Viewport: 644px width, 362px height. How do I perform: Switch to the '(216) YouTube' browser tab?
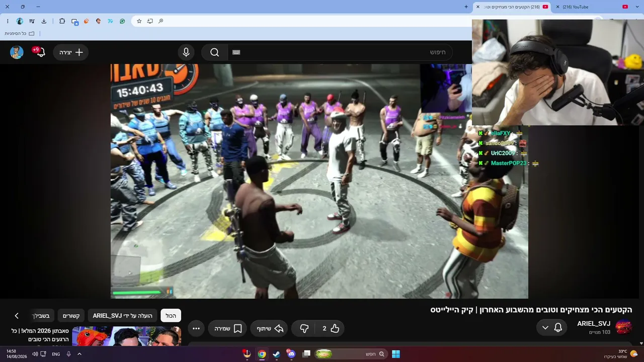click(x=576, y=7)
